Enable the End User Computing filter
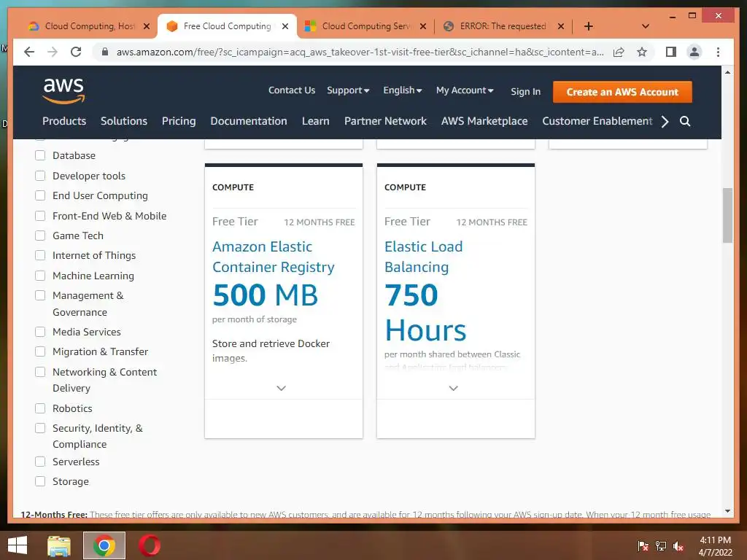The image size is (747, 560). (x=41, y=195)
